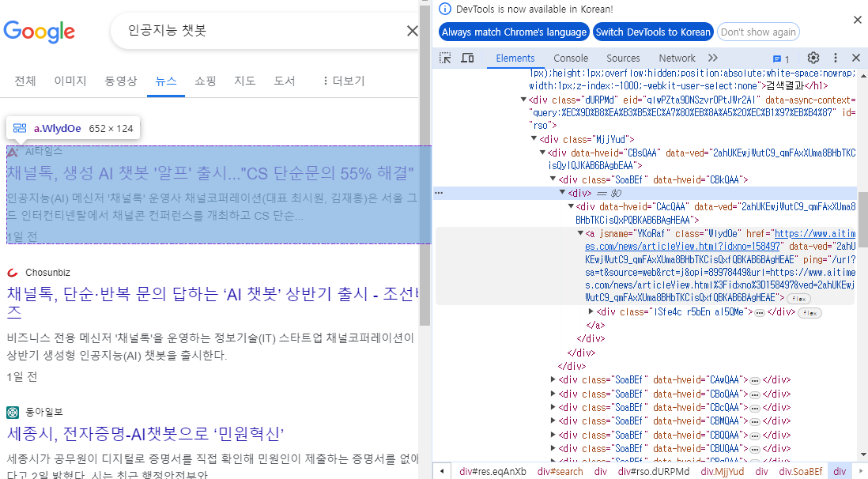Close the DevTools panel
The image size is (868, 479).
(x=856, y=58)
